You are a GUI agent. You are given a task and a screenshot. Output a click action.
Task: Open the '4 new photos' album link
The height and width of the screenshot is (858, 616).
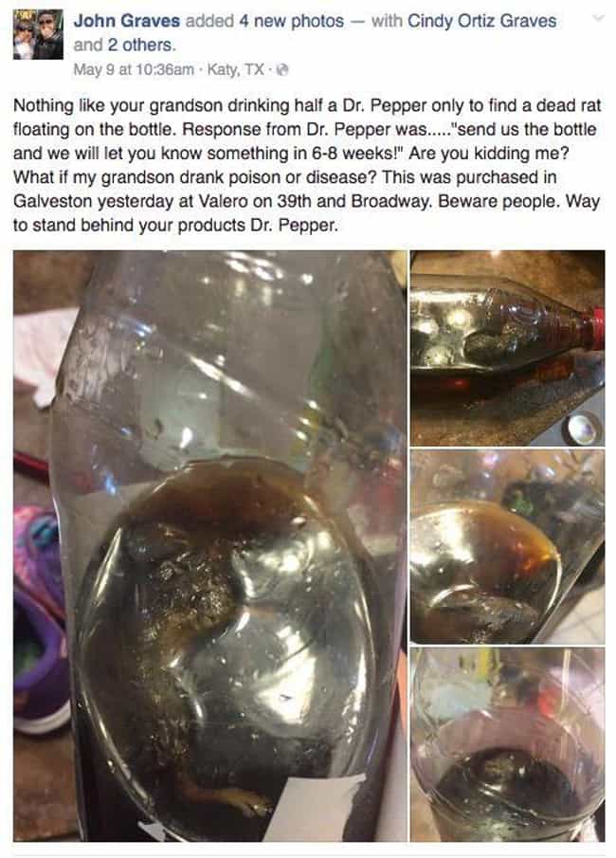(291, 21)
